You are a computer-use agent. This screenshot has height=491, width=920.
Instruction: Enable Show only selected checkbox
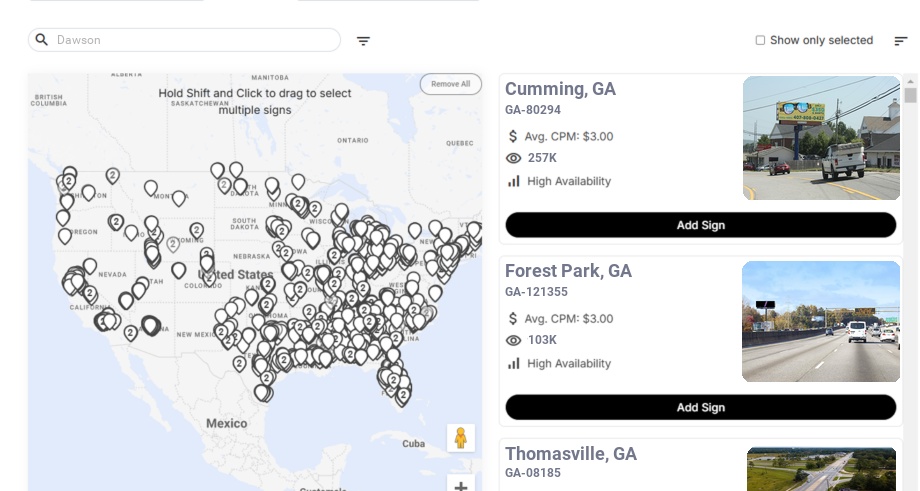[x=760, y=41]
